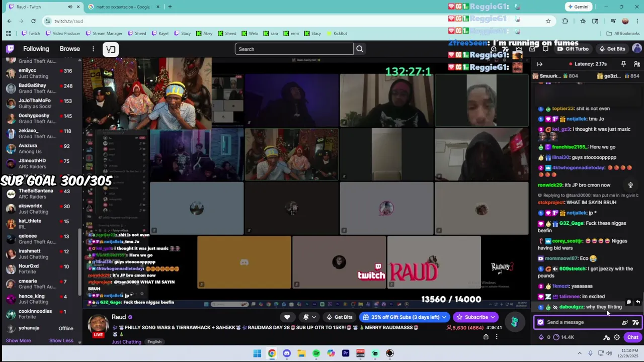Image resolution: width=644 pixels, height=362 pixels.
Task: Switch to matt ox xxxtentacion Google tab
Action: [x=123, y=7]
